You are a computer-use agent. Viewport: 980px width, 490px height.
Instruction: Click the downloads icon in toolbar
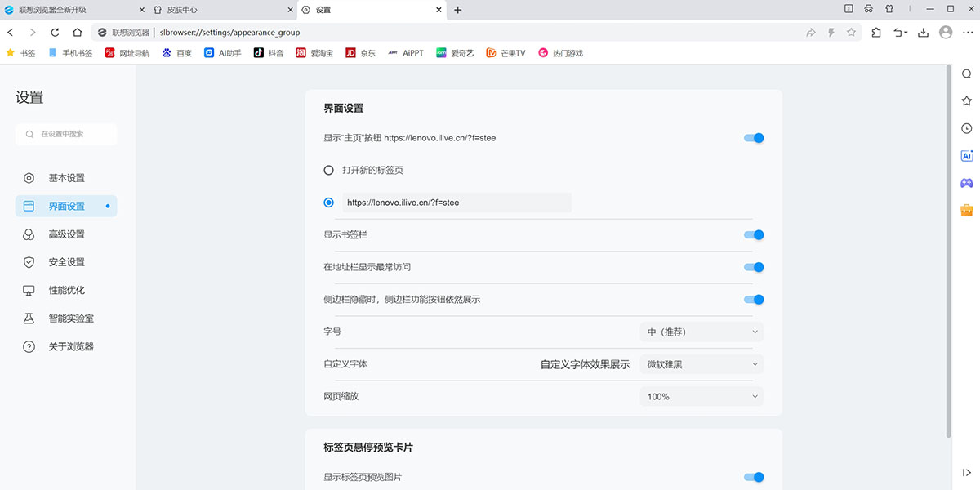tap(923, 33)
